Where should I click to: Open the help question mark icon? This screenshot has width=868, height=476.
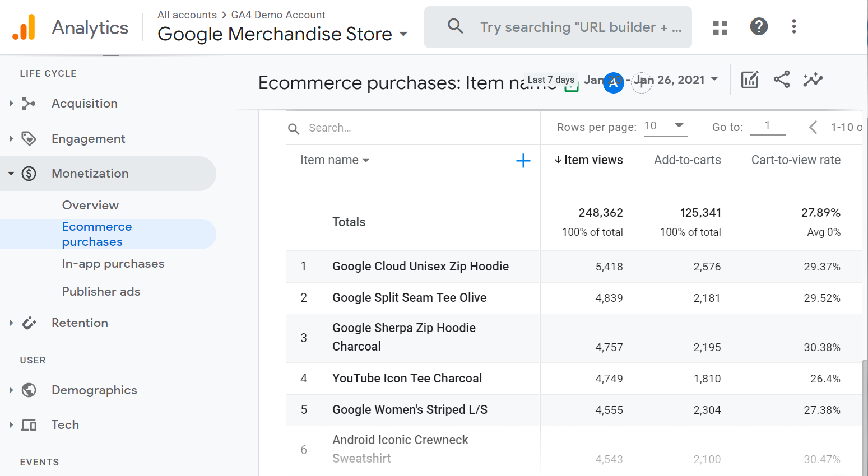(759, 27)
